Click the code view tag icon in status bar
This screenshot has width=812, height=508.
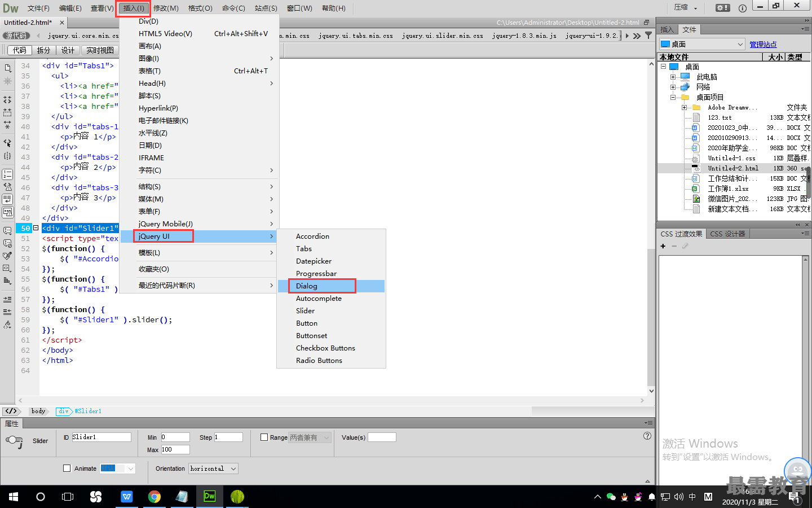pos(11,411)
